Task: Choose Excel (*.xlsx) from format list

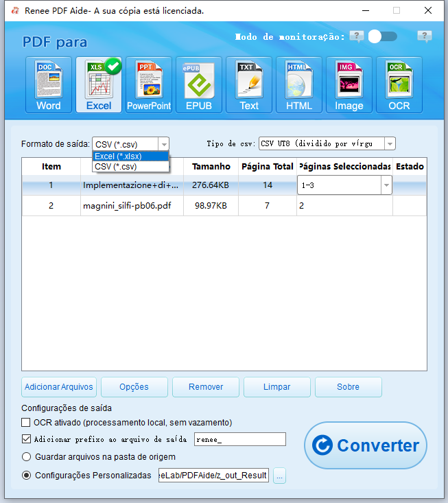Action: (130, 156)
